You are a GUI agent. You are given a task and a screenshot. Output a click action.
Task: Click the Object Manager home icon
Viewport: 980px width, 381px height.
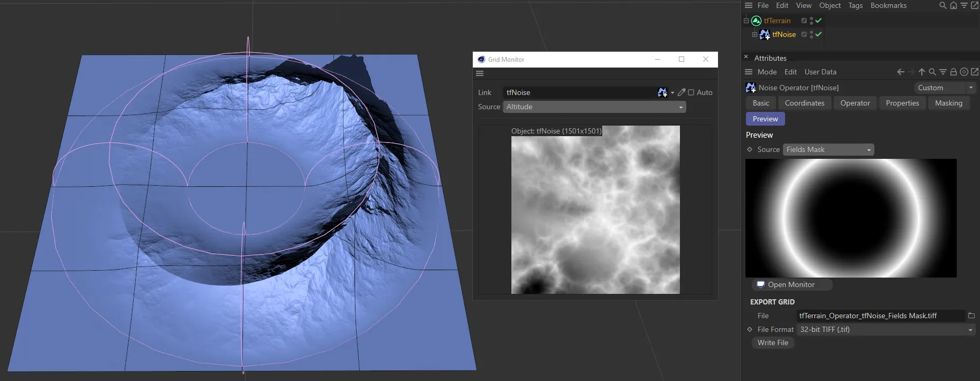953,5
